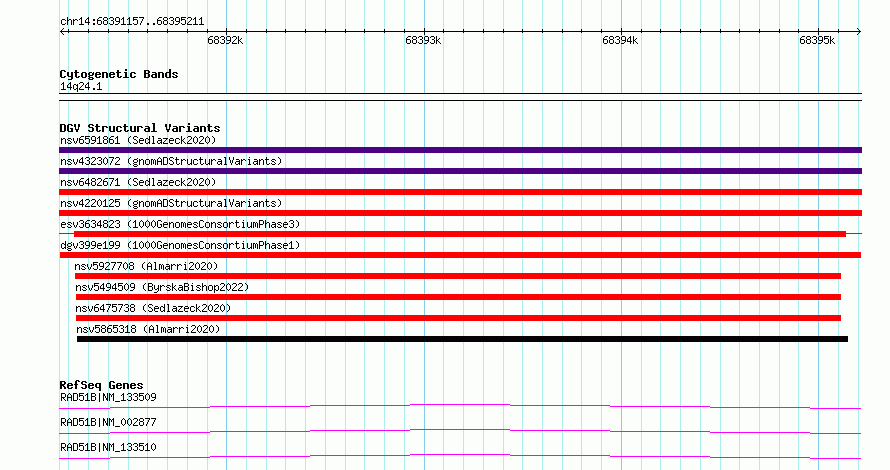Click the 68394k ruler tick label
Viewport: 890px width, 470px height.
pyautogui.click(x=620, y=40)
